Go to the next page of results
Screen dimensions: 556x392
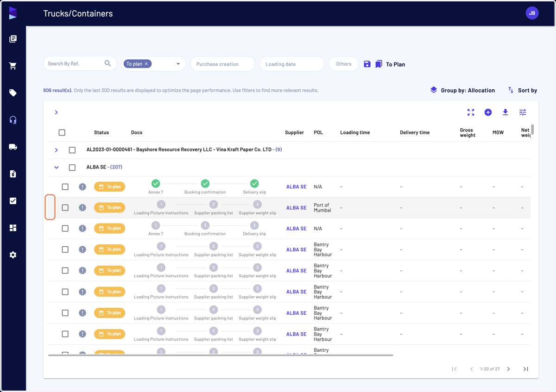(508, 369)
